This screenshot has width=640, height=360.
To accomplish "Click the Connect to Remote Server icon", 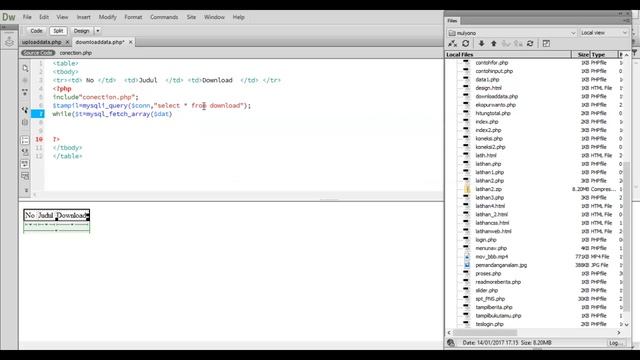I will [452, 43].
